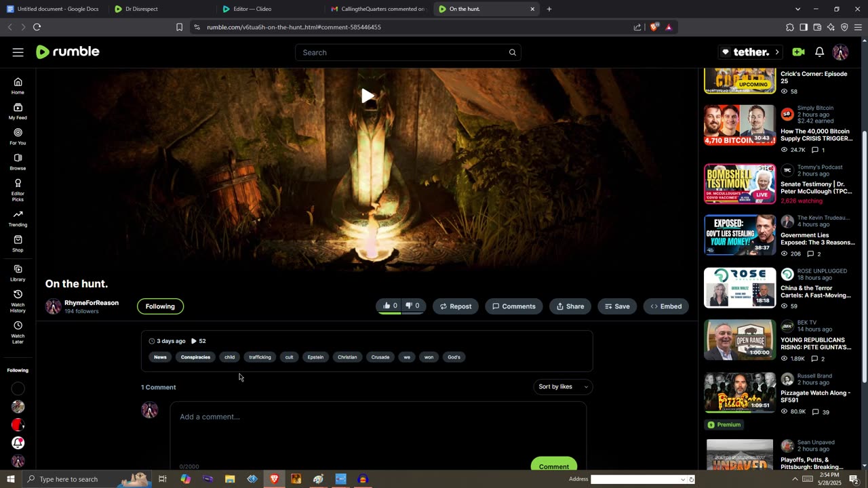Viewport: 868px width, 488px height.
Task: Share the video
Action: [x=570, y=306]
